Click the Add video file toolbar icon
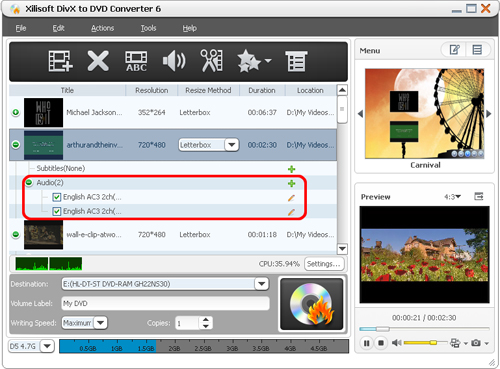This screenshot has height=369, width=500. pos(60,61)
